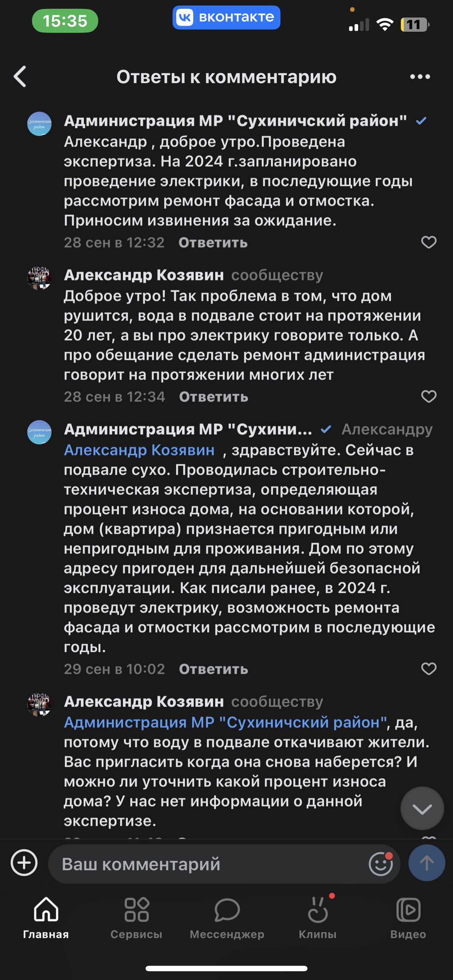Open the blue Администрация МР mention link
The image size is (453, 980).
pos(225,722)
